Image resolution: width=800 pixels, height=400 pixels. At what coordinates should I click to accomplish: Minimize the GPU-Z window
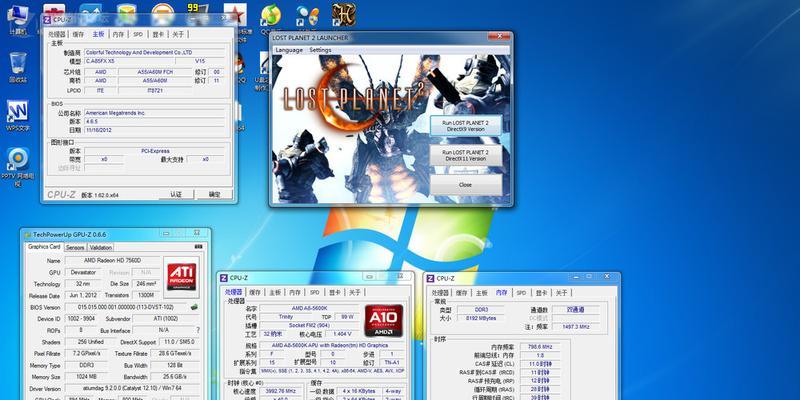point(167,233)
